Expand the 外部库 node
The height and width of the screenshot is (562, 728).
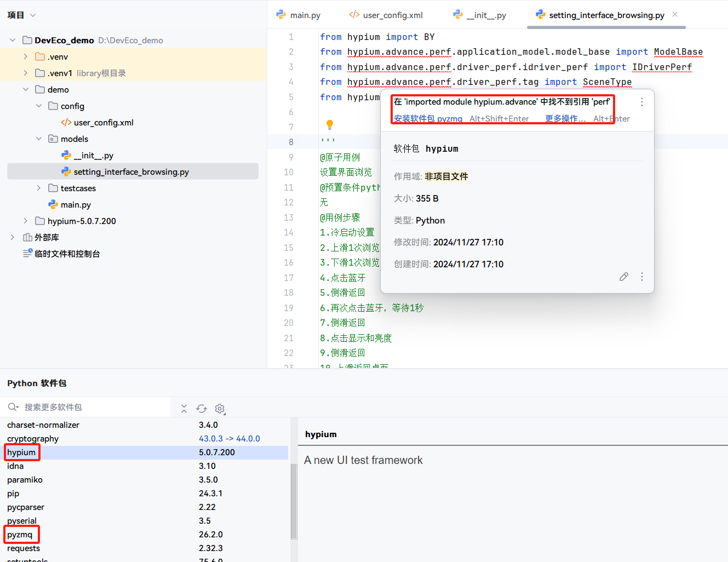click(13, 237)
